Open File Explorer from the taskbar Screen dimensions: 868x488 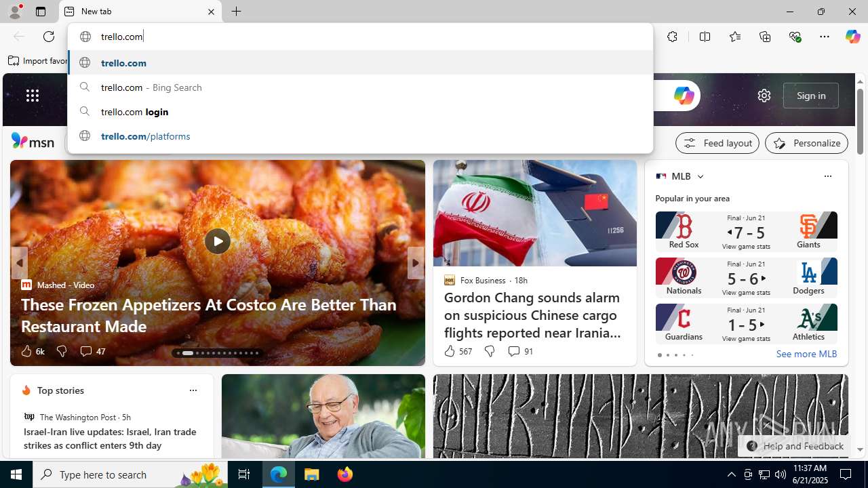[312, 474]
